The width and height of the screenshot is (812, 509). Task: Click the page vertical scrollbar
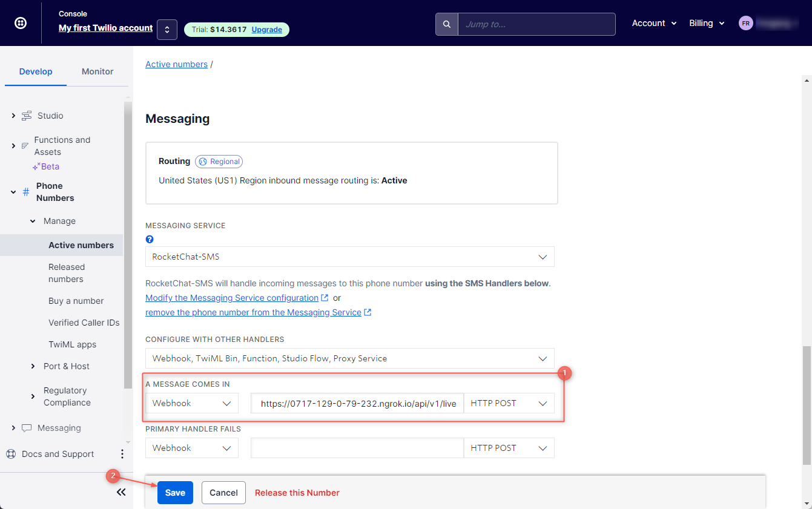point(807,406)
